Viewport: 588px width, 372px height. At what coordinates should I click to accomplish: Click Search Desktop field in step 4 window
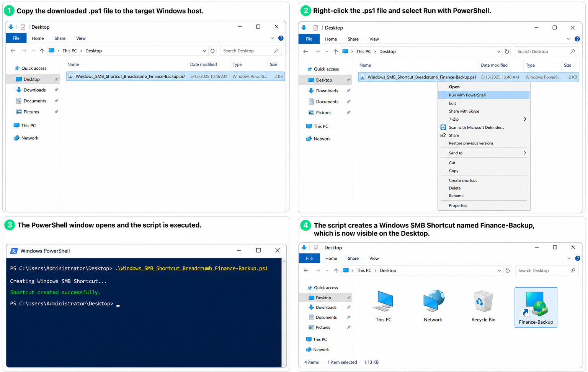pos(547,270)
